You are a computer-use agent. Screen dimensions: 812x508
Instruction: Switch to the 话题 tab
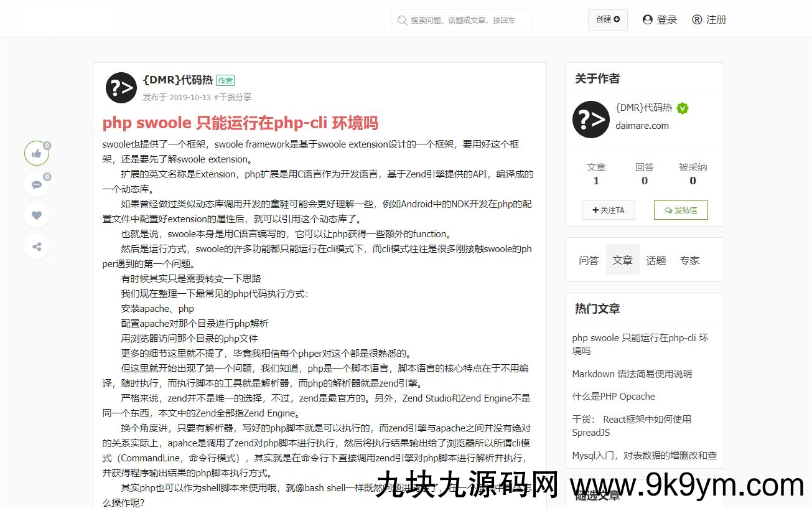coord(656,260)
